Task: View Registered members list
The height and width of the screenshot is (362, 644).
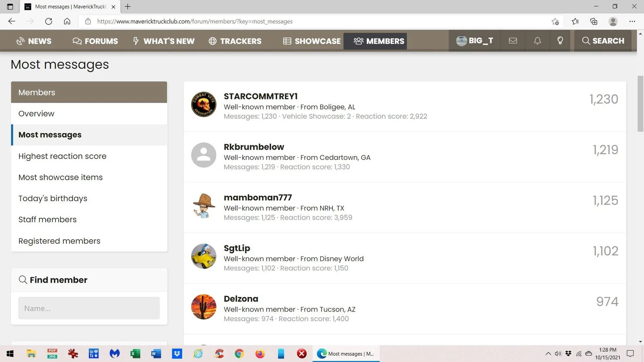Action: [89, 241]
